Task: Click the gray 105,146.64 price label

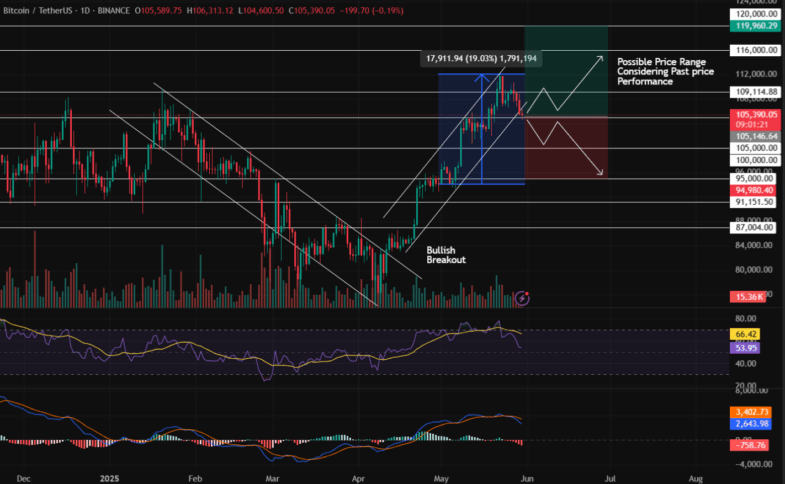Action: [x=755, y=136]
